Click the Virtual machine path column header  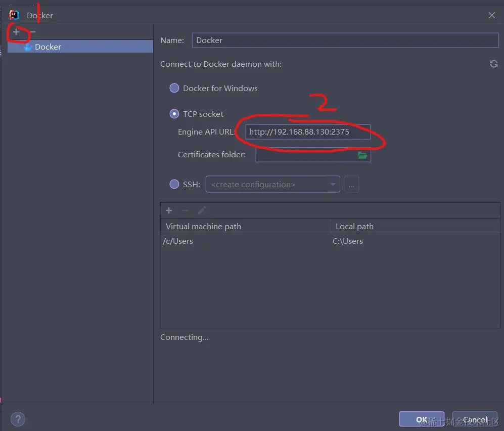[x=246, y=227]
